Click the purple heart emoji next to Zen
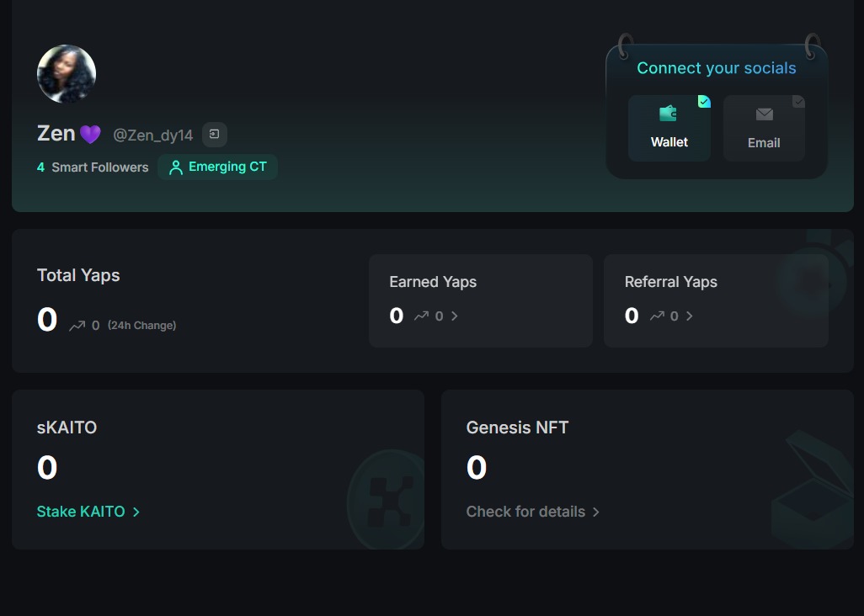This screenshot has height=616, width=864. pos(90,135)
